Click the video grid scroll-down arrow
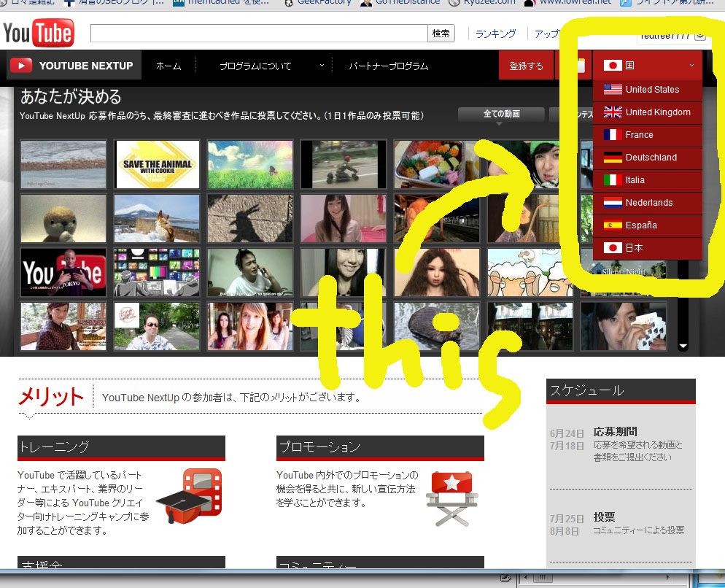Viewport: 725px width, 588px height. pyautogui.click(x=683, y=346)
